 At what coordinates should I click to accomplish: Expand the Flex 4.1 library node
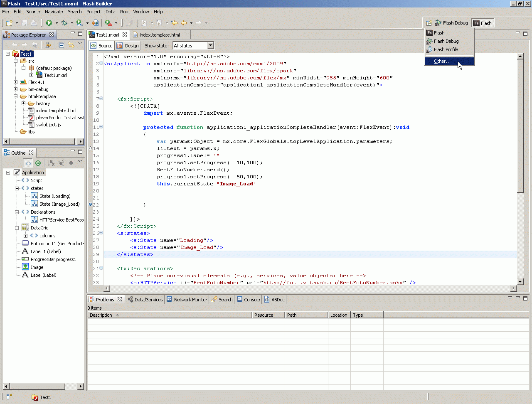(x=16, y=82)
